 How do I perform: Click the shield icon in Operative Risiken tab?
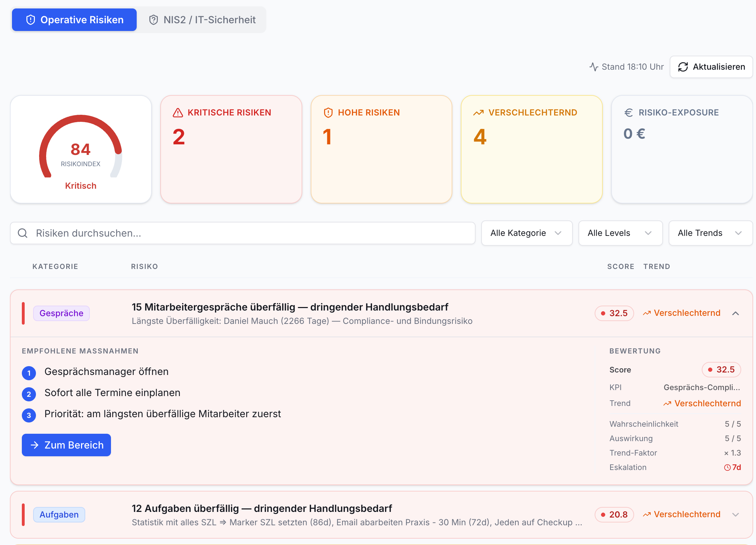coord(31,20)
